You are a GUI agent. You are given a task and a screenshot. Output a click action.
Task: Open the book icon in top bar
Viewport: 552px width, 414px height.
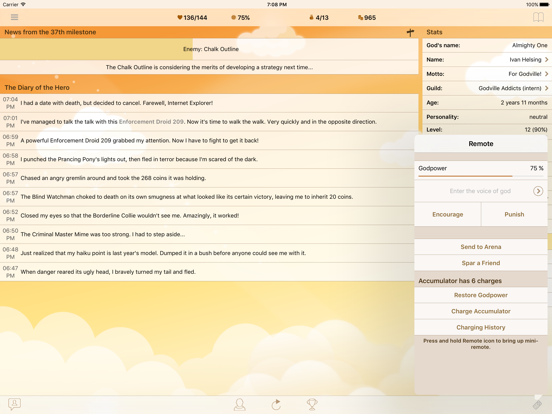point(538,17)
